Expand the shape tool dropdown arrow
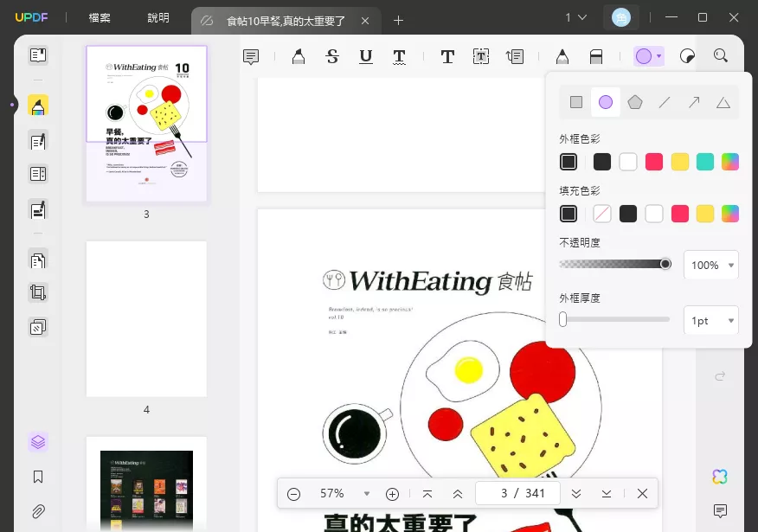This screenshot has height=532, width=758. tap(658, 56)
